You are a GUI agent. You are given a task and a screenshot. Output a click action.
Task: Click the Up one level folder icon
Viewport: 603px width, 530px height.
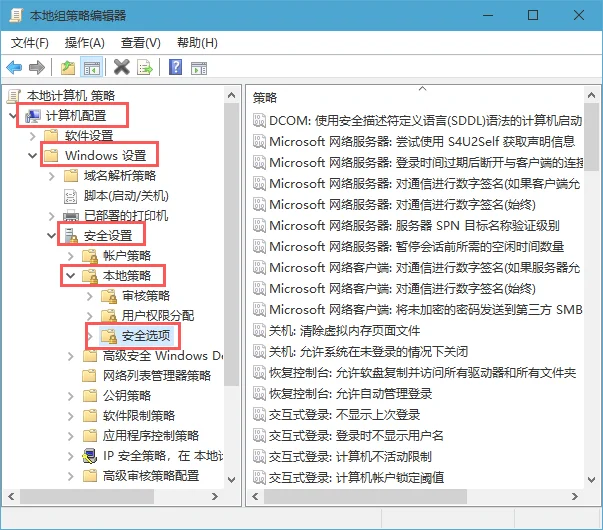(x=68, y=68)
